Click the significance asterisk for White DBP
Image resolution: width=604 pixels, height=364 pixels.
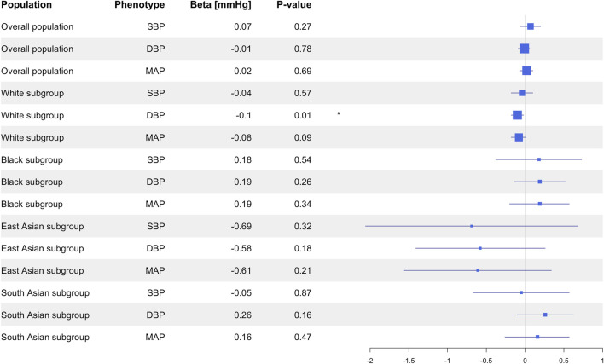[338, 114]
